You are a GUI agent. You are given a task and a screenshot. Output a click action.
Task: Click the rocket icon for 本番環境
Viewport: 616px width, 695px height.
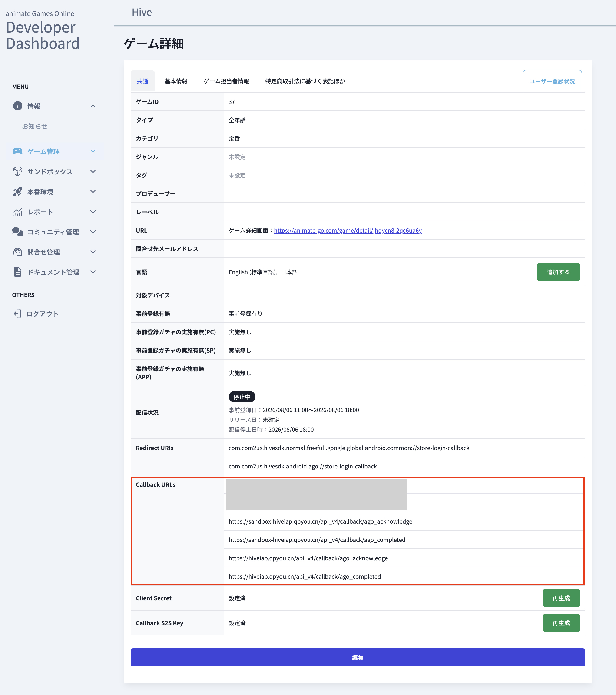click(18, 191)
